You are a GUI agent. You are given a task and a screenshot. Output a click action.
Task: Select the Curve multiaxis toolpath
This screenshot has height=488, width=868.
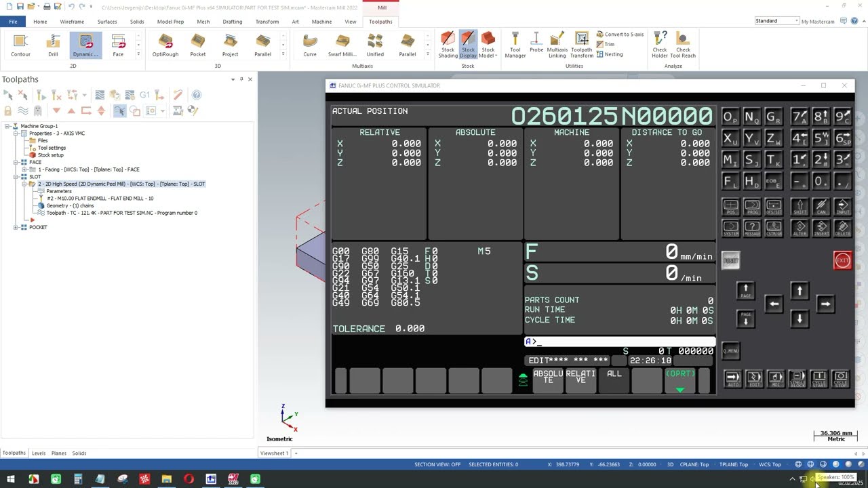tap(310, 45)
